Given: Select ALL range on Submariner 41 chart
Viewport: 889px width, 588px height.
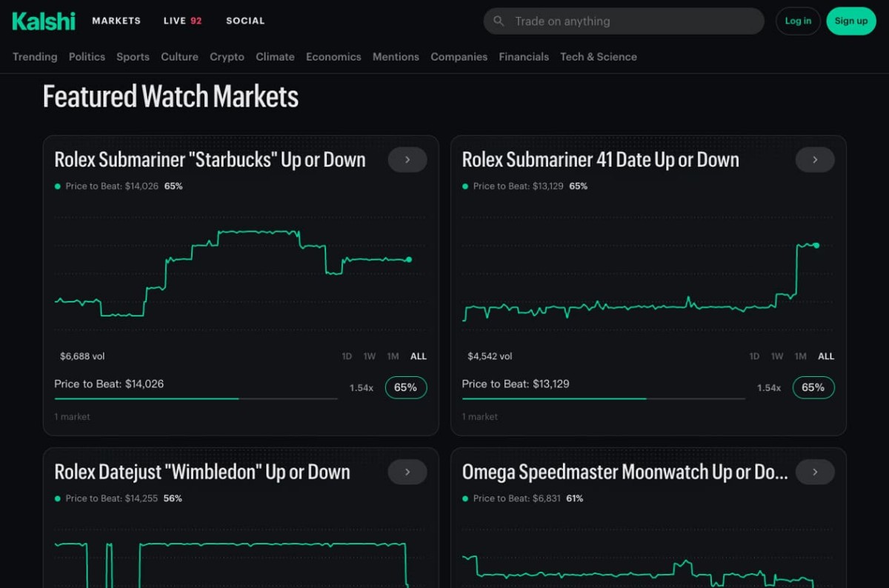Looking at the screenshot, I should (x=826, y=356).
